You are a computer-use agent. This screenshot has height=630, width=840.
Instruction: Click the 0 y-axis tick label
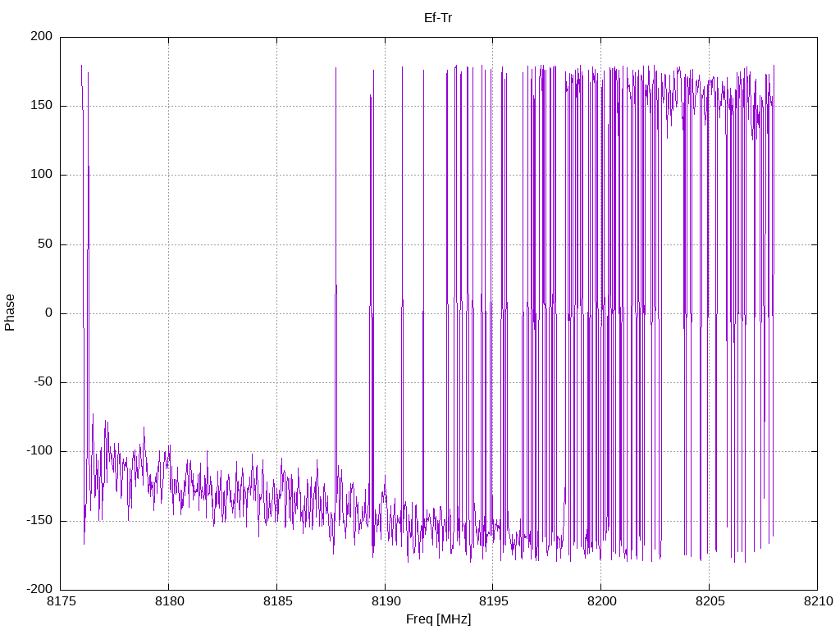(48, 313)
